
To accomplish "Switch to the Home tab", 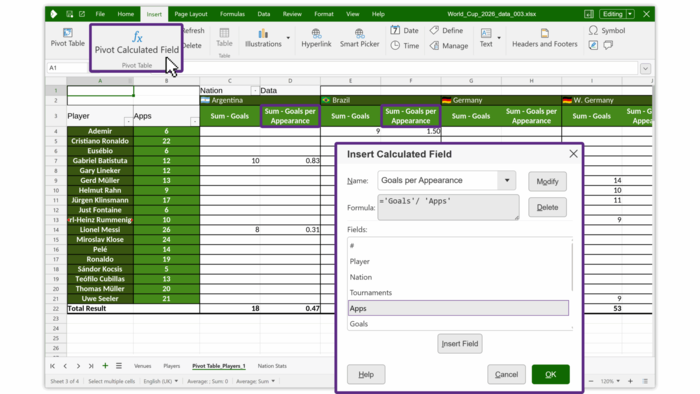I will [125, 14].
